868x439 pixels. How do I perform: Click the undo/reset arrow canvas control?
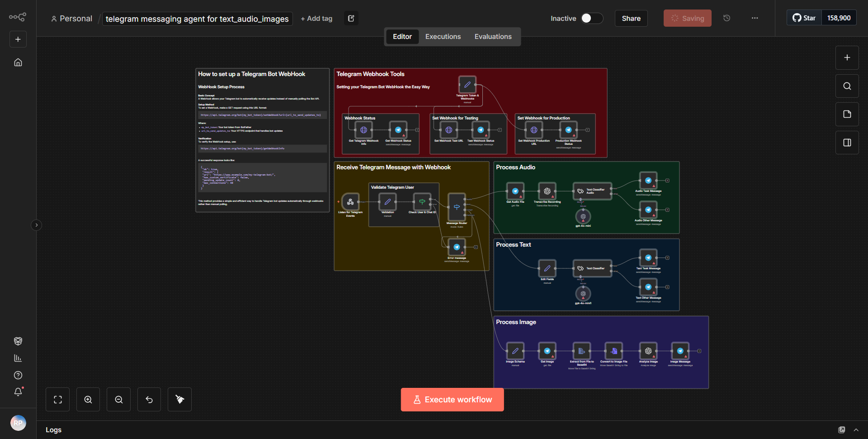[x=149, y=400]
